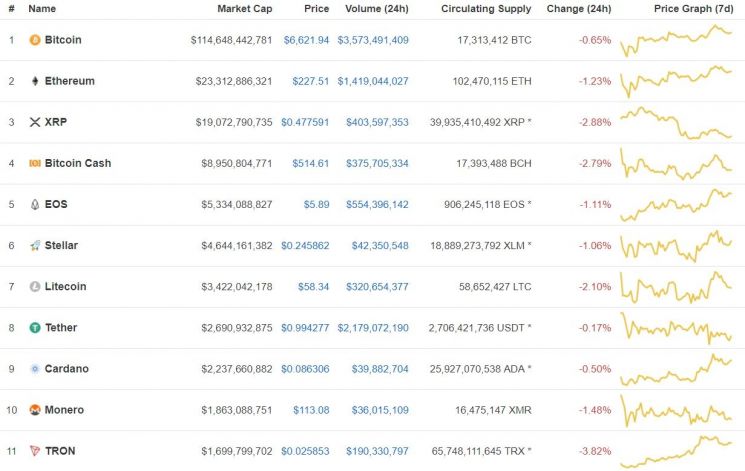Click the Ethereum diamond icon

(x=35, y=81)
